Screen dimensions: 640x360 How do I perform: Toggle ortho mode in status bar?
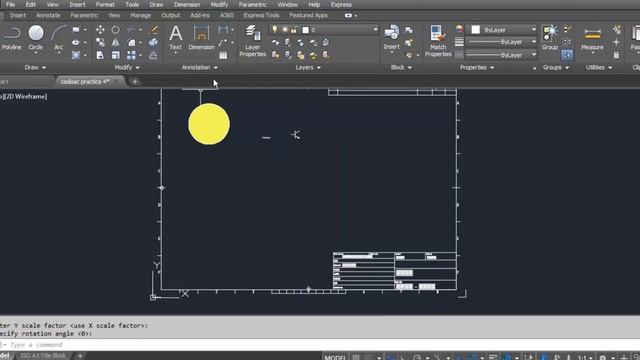pos(402,357)
